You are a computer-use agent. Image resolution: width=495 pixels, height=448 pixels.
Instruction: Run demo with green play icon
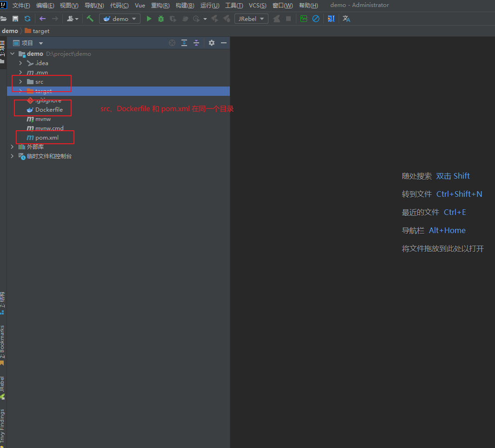149,19
